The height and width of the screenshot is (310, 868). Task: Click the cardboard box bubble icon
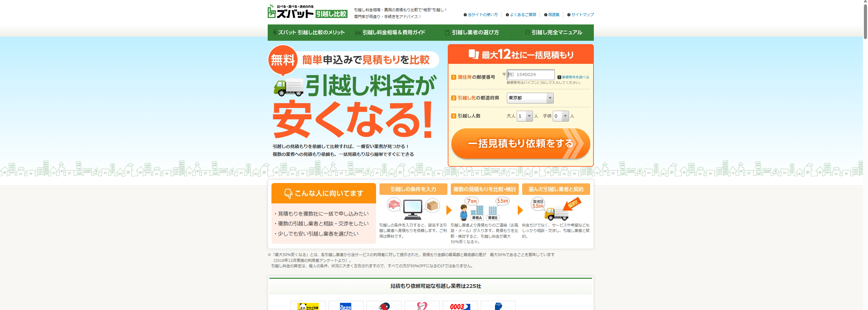[x=432, y=205]
